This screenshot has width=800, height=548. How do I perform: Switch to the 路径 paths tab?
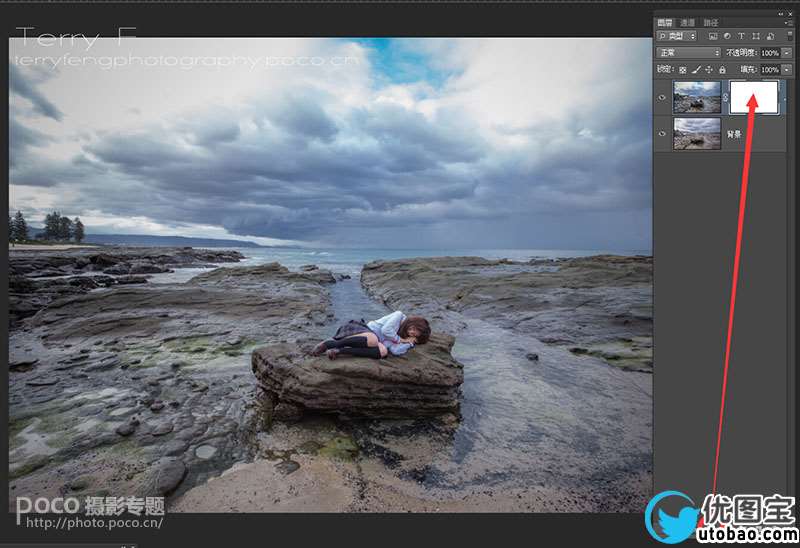click(x=711, y=22)
